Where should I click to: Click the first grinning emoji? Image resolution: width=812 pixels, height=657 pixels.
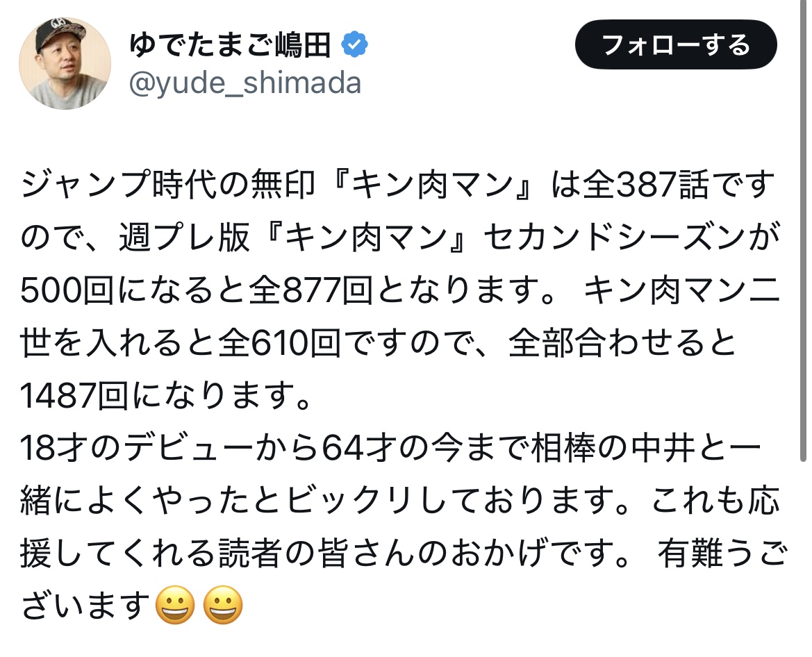coord(176,605)
